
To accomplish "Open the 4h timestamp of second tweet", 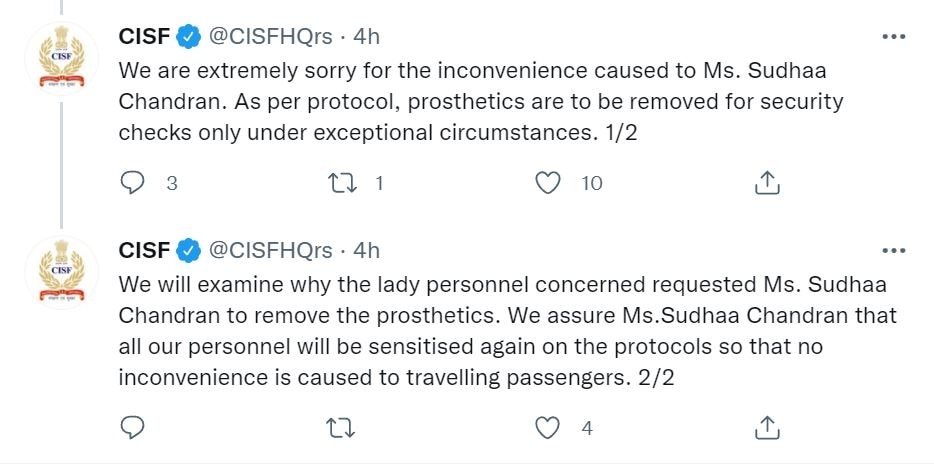I will coord(367,249).
